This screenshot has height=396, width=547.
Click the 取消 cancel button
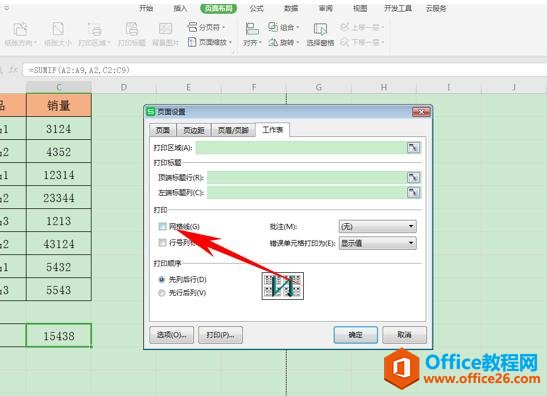click(404, 335)
